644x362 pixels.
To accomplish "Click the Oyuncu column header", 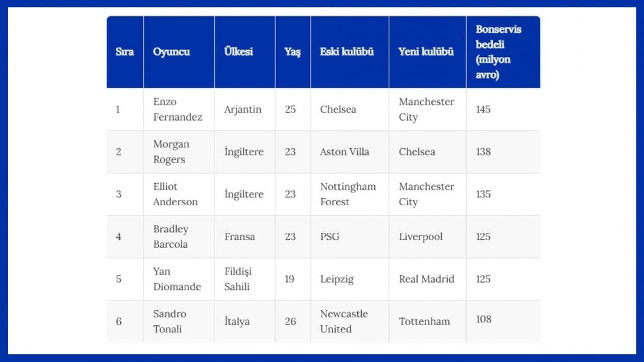I will click(172, 52).
